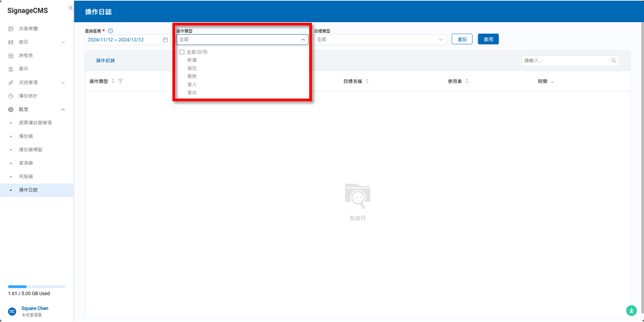The width and height of the screenshot is (644, 322).
Task: Check the 全部 (0/5) checkbox
Action: tap(182, 52)
